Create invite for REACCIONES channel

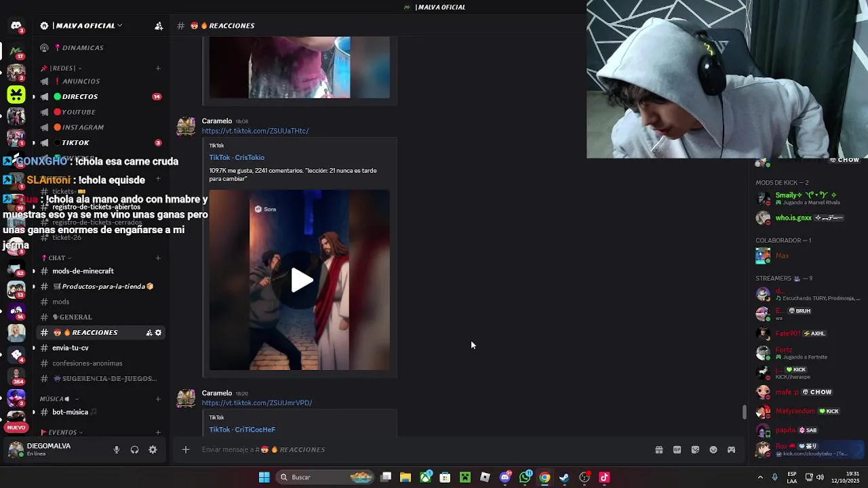pyautogui.click(x=149, y=333)
